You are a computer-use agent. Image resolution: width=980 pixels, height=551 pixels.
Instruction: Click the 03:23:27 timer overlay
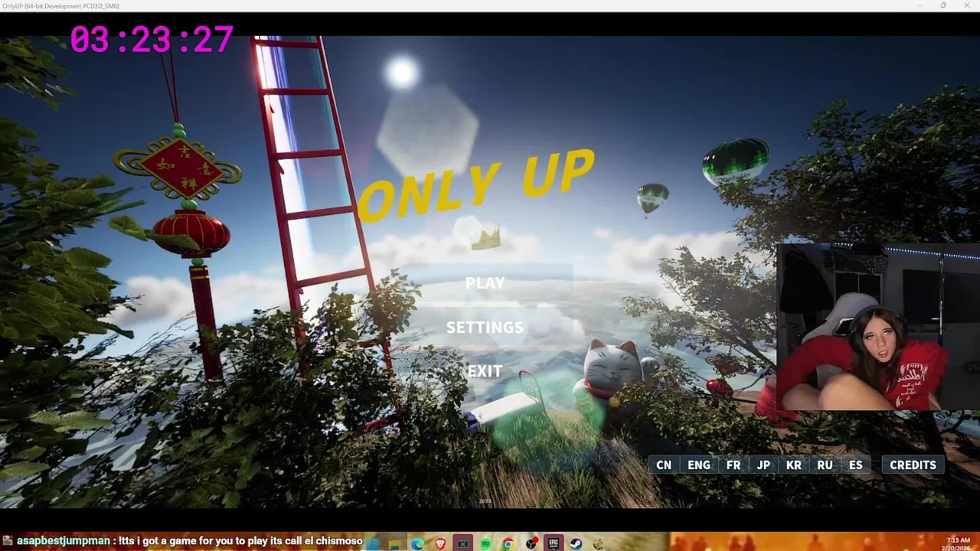(152, 40)
